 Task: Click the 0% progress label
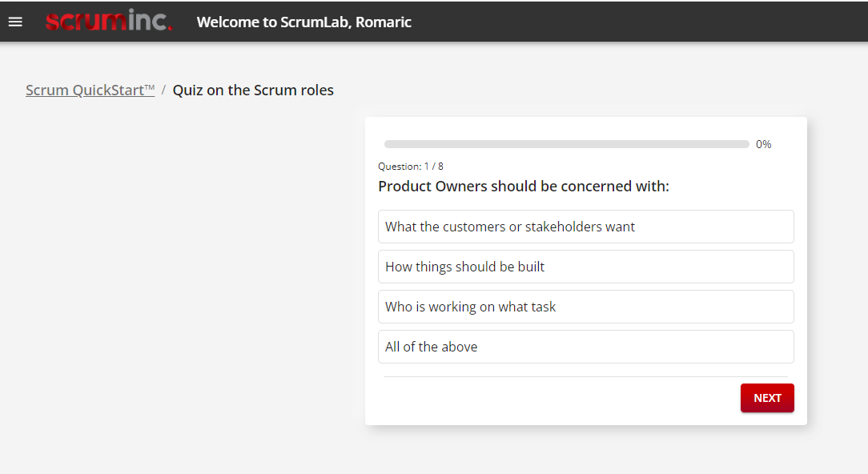[763, 145]
